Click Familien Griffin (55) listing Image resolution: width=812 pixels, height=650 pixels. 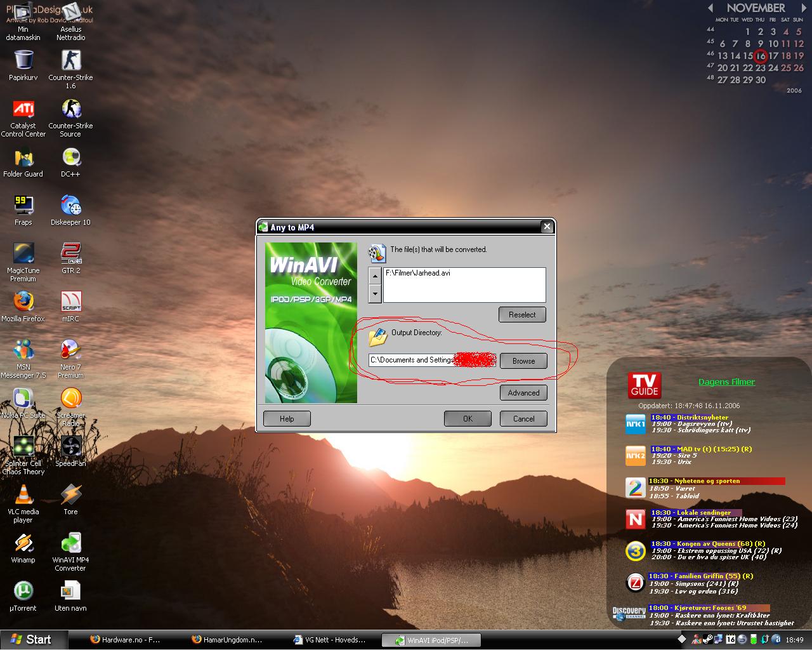point(701,576)
